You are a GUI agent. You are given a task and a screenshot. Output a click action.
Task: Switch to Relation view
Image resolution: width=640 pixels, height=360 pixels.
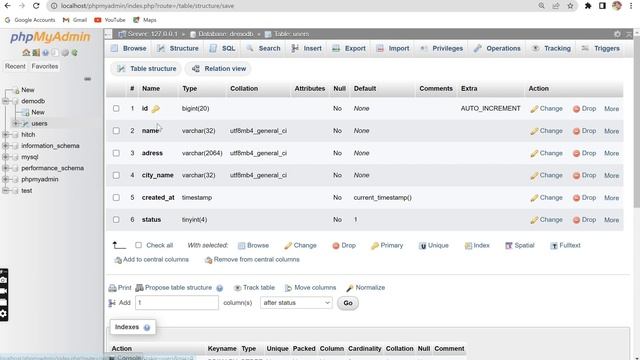(219, 69)
